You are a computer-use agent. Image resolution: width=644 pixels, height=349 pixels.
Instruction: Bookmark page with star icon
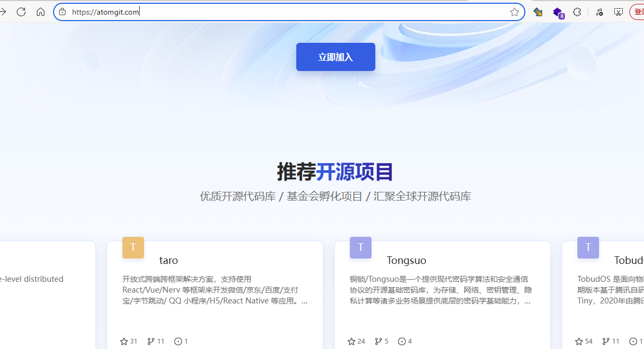coord(514,12)
